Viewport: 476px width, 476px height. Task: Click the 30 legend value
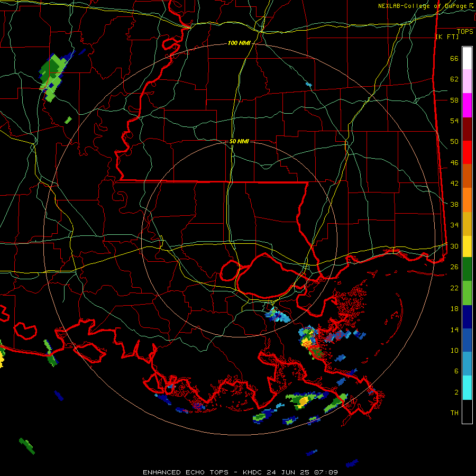tap(454, 246)
